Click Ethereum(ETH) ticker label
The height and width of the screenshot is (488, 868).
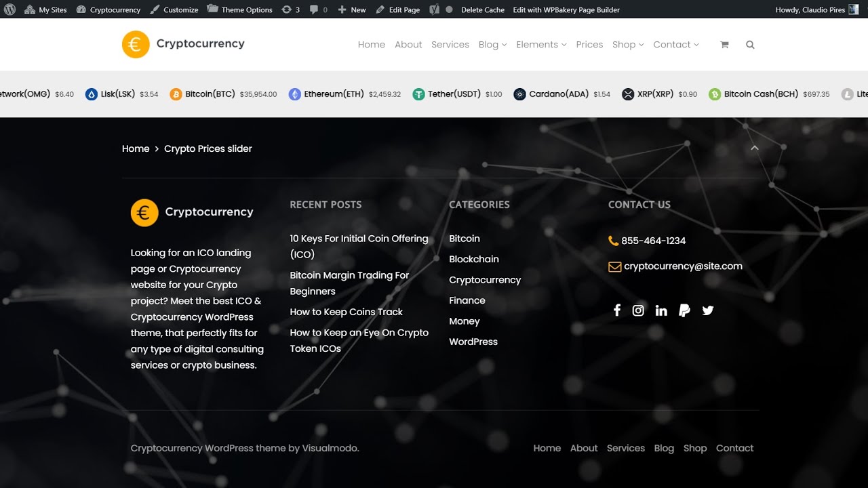(334, 94)
